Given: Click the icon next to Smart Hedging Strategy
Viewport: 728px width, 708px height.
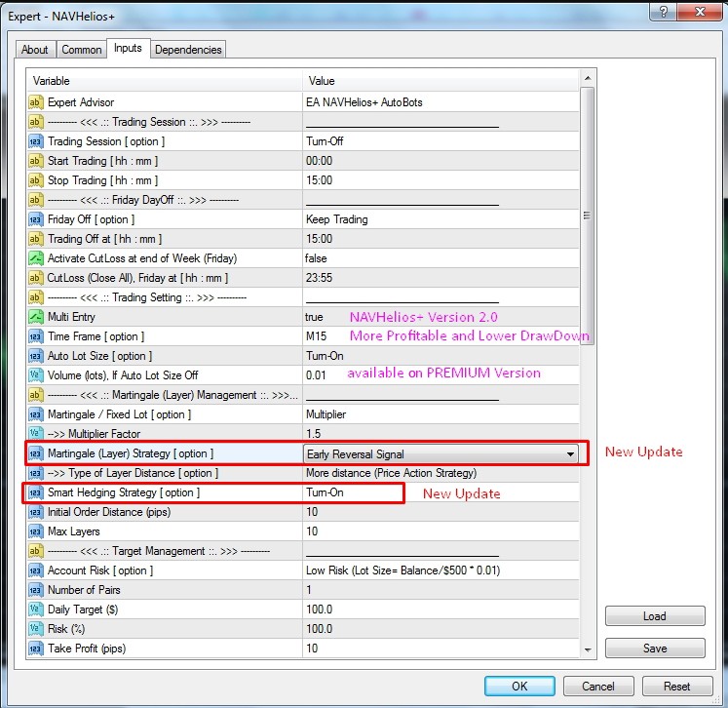Looking at the screenshot, I should pyautogui.click(x=36, y=492).
